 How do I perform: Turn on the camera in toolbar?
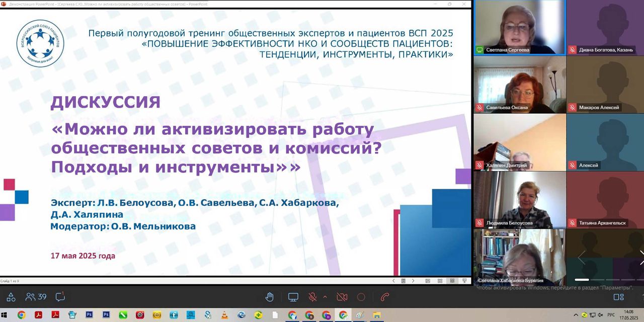tap(342, 297)
